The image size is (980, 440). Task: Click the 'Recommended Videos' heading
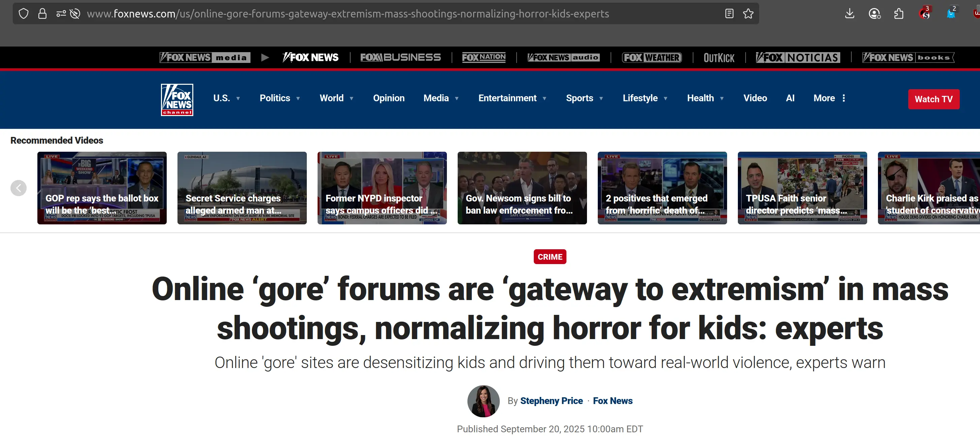coord(57,140)
